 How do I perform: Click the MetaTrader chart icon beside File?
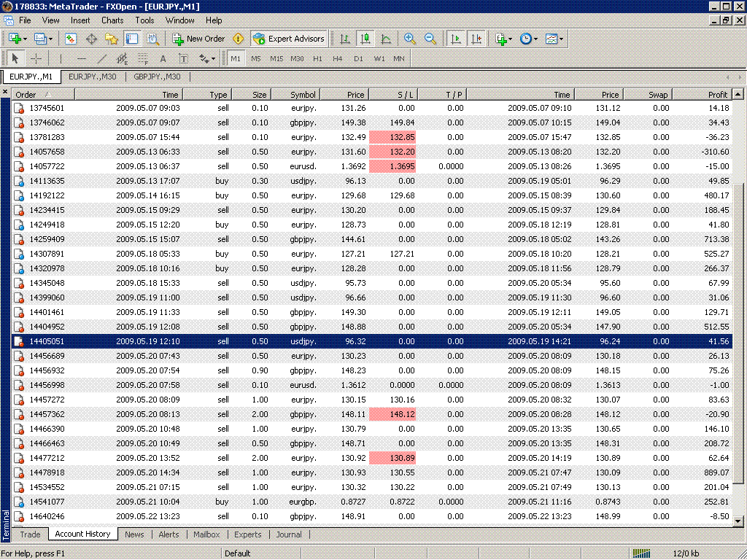[x=9, y=20]
